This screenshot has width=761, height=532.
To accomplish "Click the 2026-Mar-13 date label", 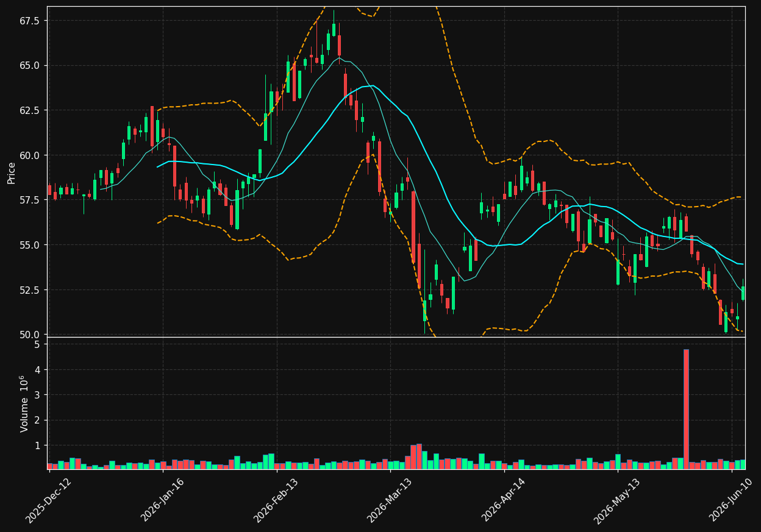I will (x=389, y=500).
